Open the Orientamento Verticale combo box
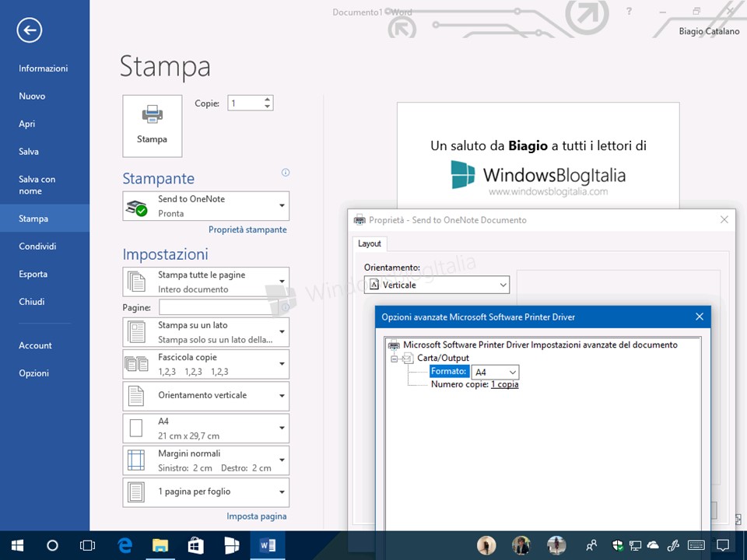 tap(437, 285)
